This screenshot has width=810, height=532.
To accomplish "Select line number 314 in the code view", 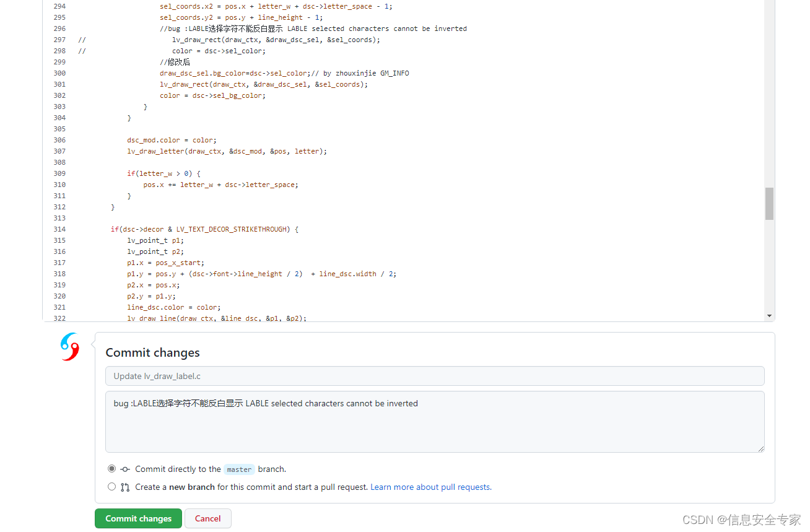I will pyautogui.click(x=59, y=229).
